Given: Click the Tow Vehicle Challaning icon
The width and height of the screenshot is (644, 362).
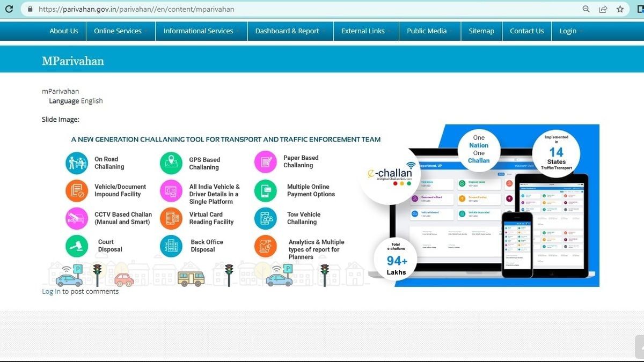Looking at the screenshot, I should click(265, 218).
